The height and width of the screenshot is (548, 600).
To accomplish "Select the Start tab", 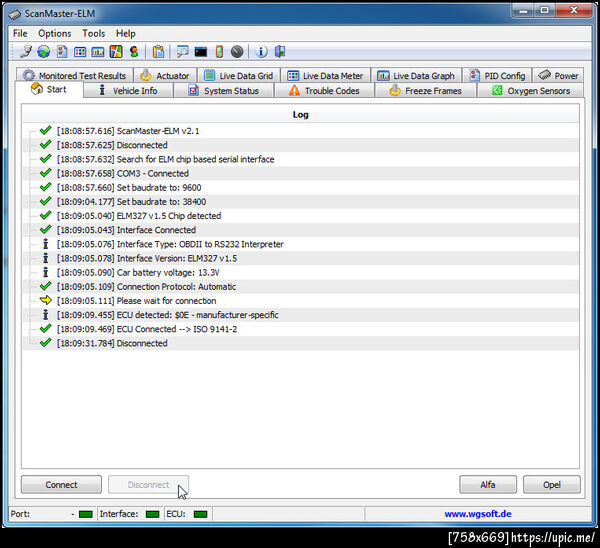I will pos(49,90).
